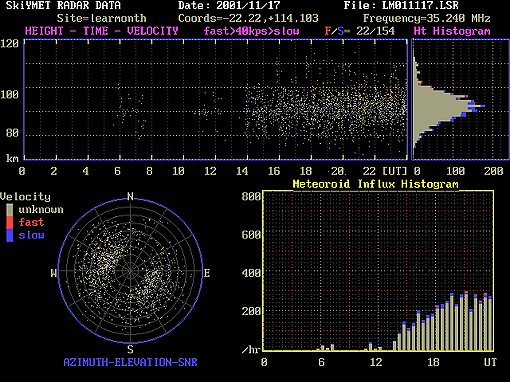510x382 pixels.
Task: Click the 'E' compass label on polar plot
Action: (207, 273)
